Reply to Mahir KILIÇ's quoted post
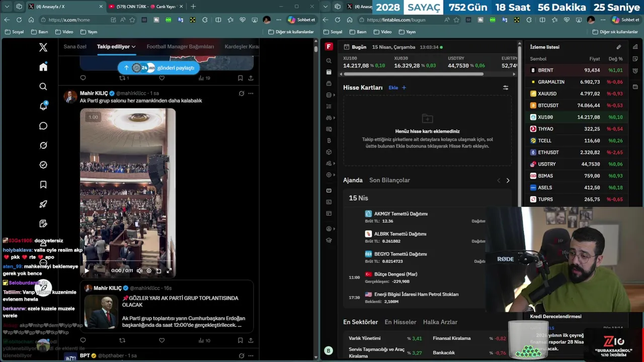Image resolution: width=644 pixels, height=362 pixels. [83, 340]
